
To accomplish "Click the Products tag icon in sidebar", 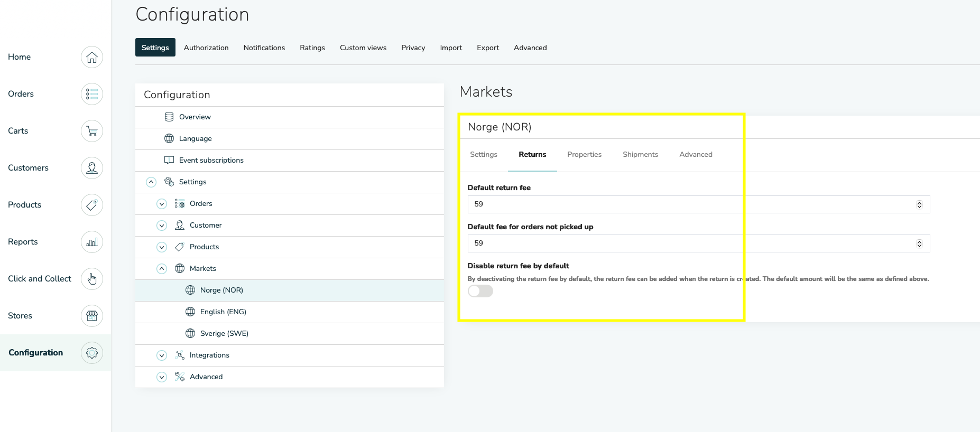I will pyautogui.click(x=91, y=205).
